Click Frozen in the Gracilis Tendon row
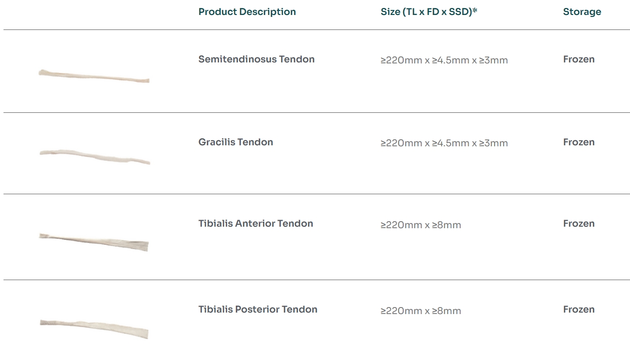The image size is (630, 364). [x=578, y=142]
